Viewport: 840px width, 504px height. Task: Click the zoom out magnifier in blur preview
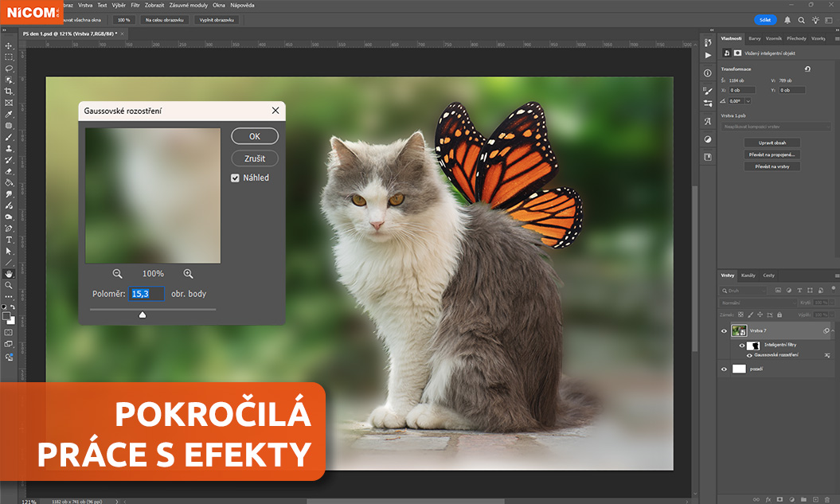pyautogui.click(x=118, y=273)
